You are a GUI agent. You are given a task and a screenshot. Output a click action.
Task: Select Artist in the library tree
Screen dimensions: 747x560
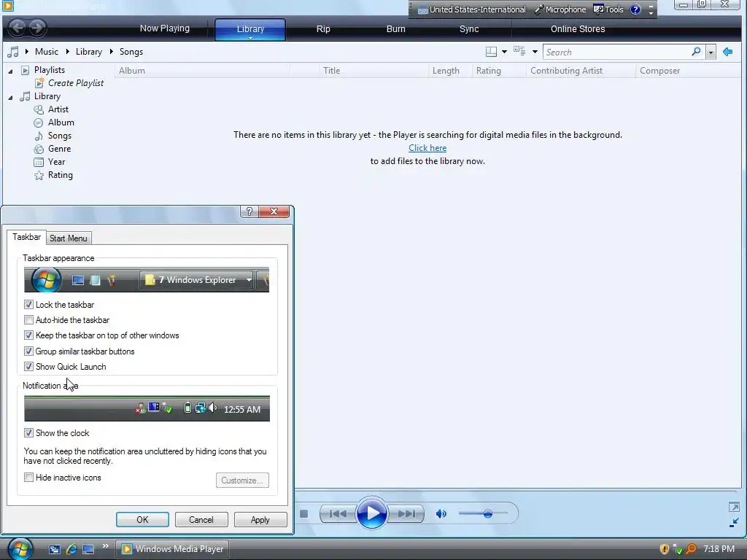pos(58,109)
